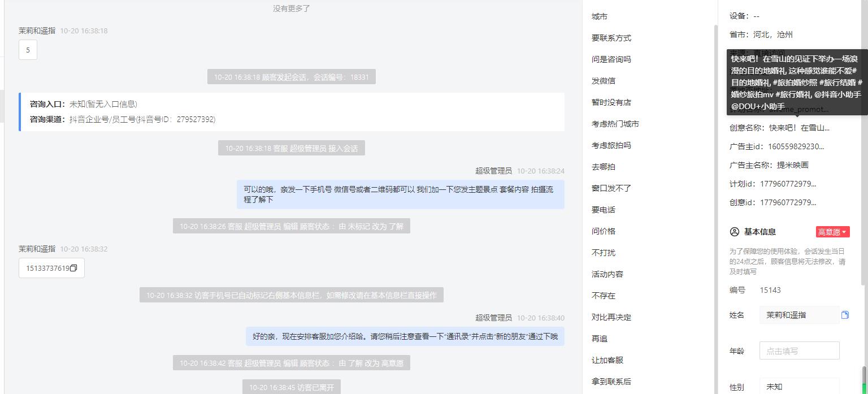Click the 拿到联系后 quick reply item

click(x=611, y=382)
